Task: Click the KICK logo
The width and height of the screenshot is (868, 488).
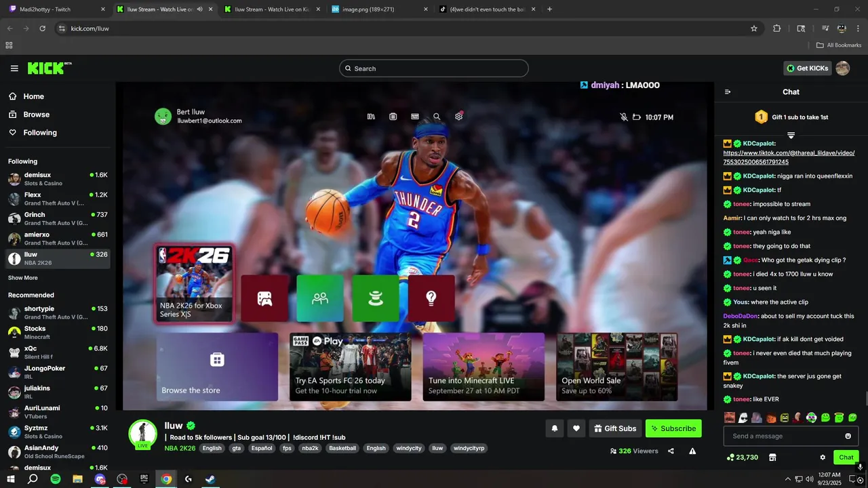Action: coord(49,68)
